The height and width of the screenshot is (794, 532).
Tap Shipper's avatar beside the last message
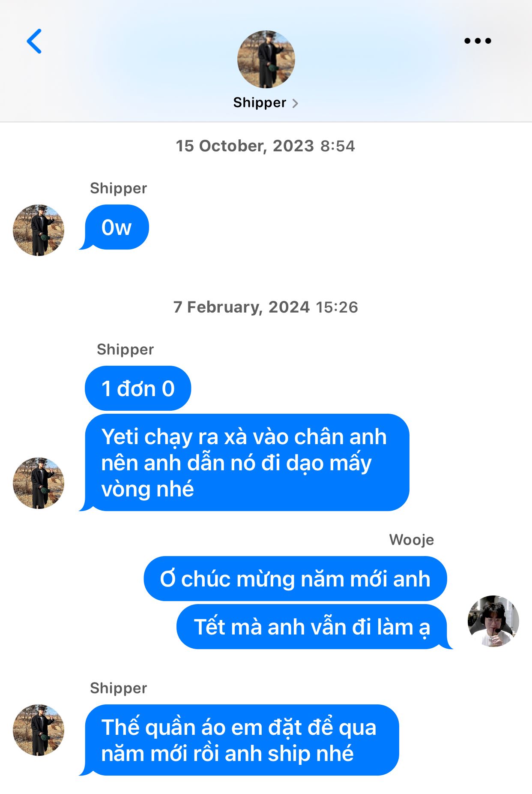(39, 730)
